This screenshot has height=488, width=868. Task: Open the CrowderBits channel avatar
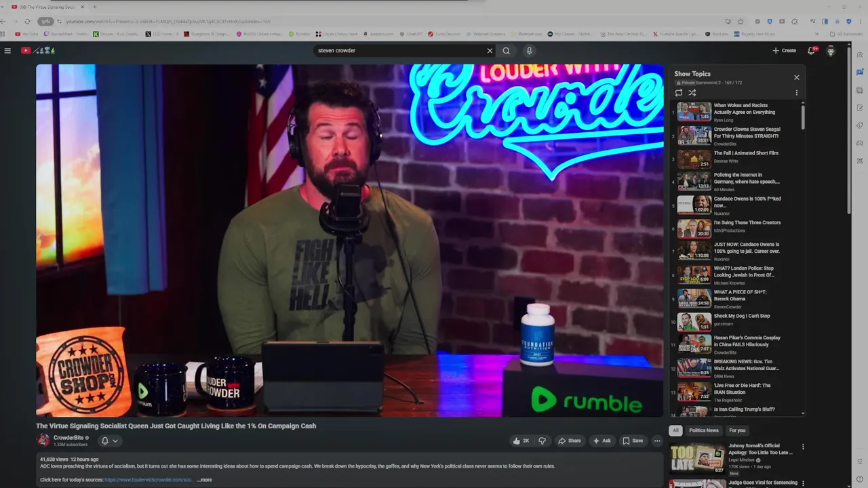click(43, 441)
